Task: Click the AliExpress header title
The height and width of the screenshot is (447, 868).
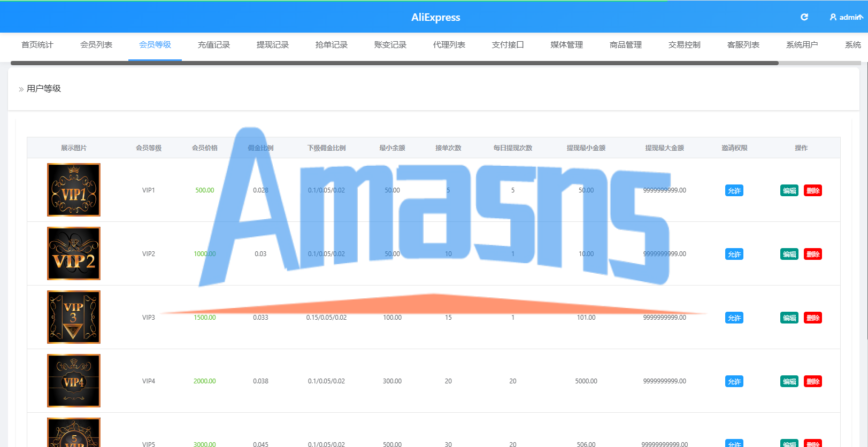Action: (436, 17)
